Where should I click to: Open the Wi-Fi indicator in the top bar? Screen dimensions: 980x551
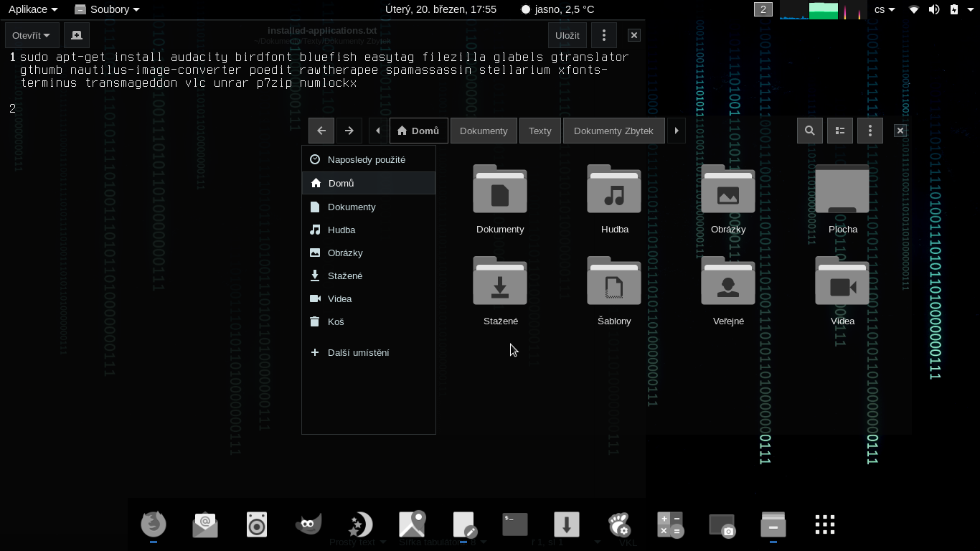[x=914, y=9]
